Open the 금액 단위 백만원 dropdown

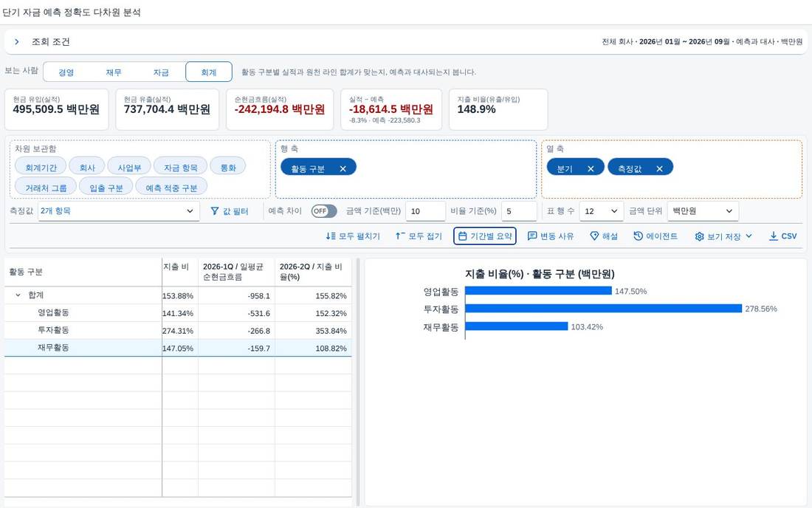pyautogui.click(x=703, y=210)
